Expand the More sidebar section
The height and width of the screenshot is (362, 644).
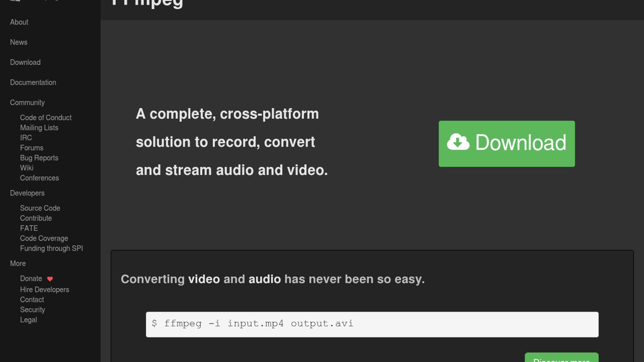point(18,263)
